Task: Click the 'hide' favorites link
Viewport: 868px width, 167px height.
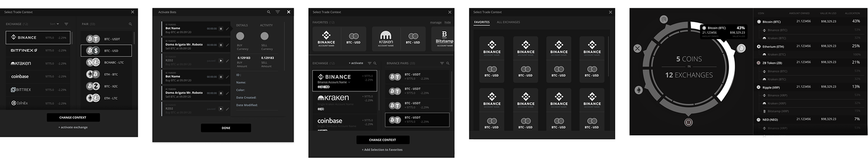Action: (x=448, y=22)
